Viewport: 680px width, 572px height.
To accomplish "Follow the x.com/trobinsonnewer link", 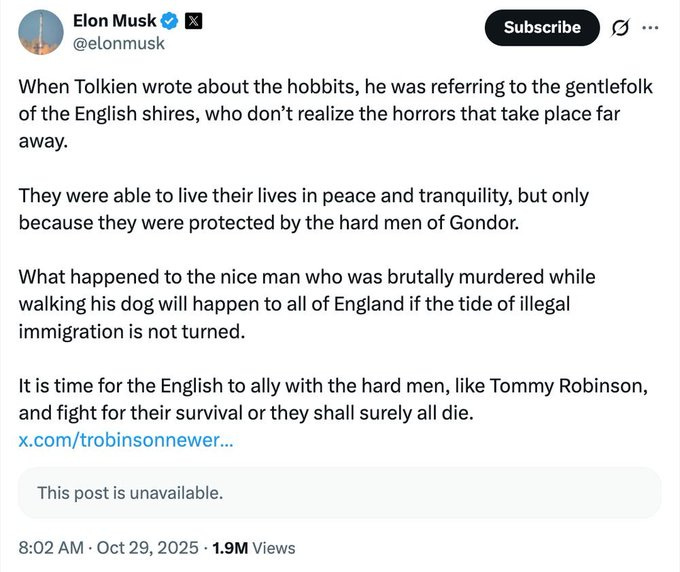I will coord(126,440).
